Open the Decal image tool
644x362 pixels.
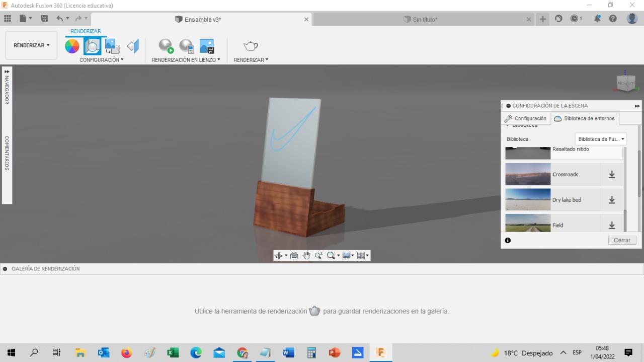click(112, 46)
